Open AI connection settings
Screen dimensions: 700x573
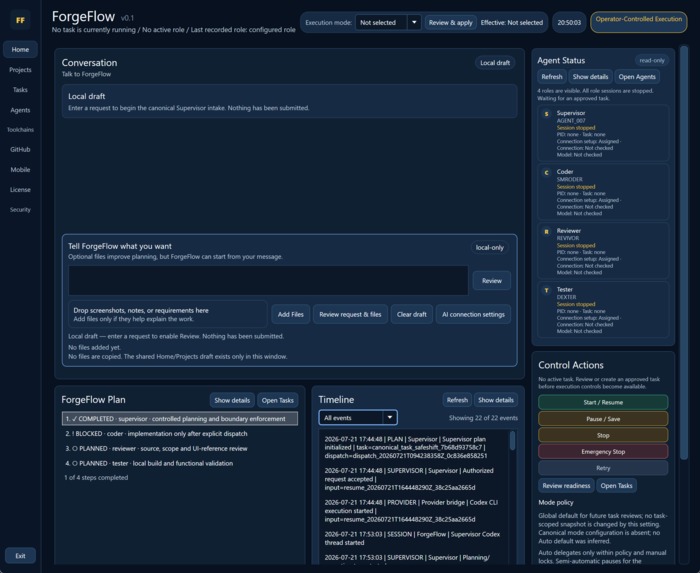(473, 314)
